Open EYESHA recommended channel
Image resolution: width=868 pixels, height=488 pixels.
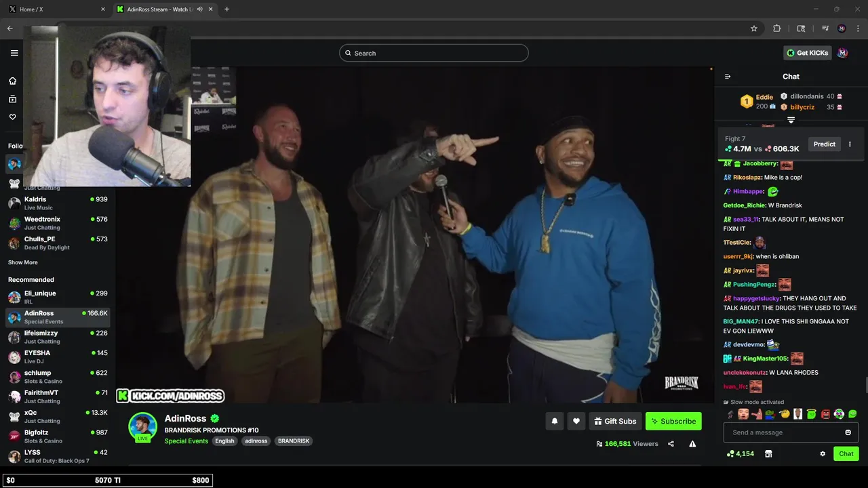click(x=58, y=357)
